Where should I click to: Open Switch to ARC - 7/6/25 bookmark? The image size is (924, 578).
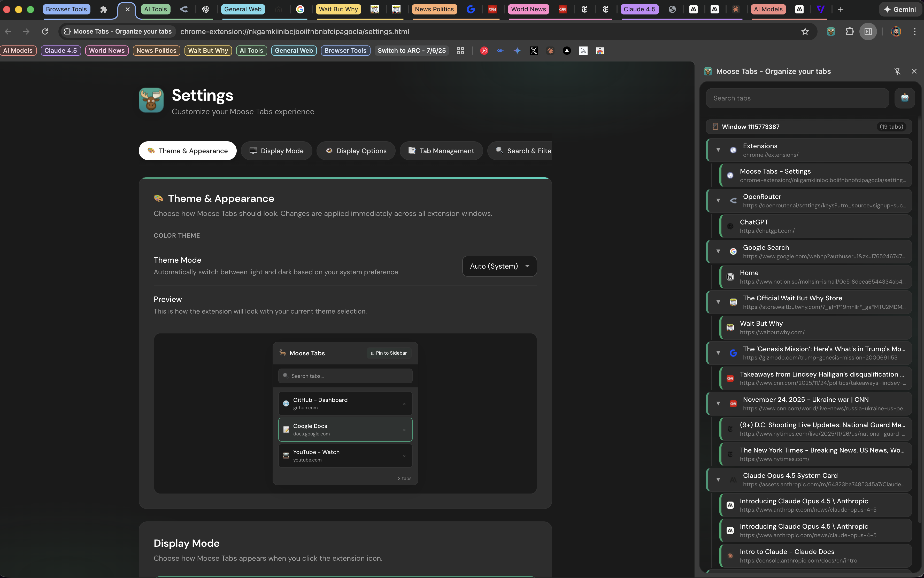(x=412, y=50)
